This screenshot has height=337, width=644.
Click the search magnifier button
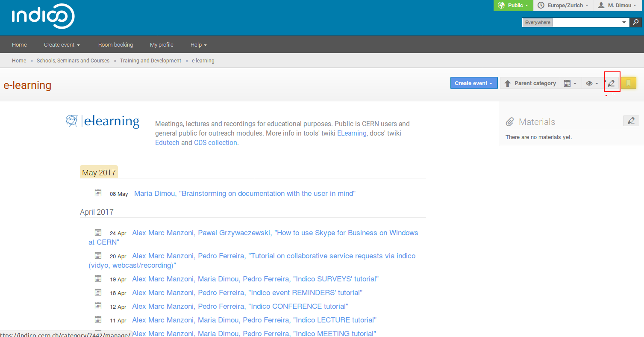click(636, 22)
